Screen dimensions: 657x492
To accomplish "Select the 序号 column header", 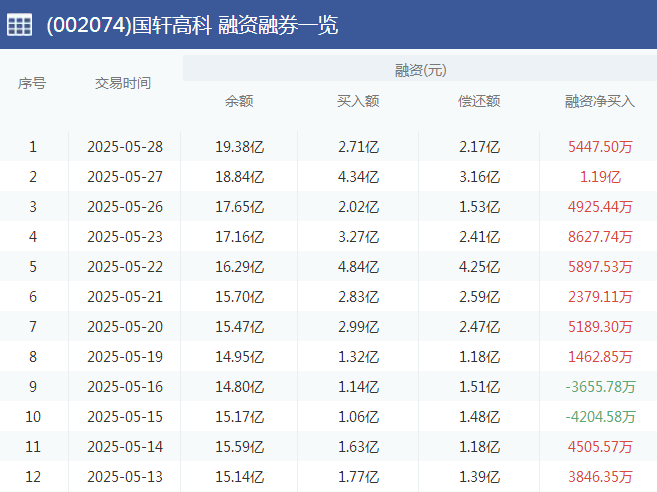I will point(32,83).
